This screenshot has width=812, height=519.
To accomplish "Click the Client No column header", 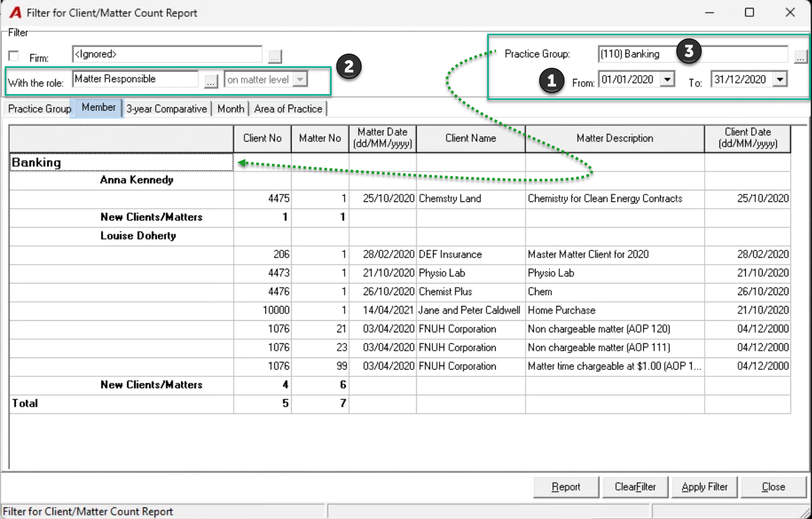I will click(262, 138).
